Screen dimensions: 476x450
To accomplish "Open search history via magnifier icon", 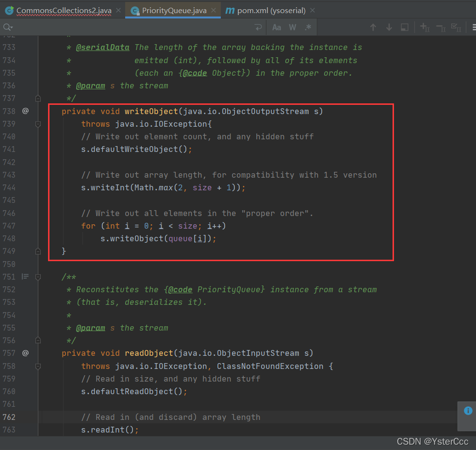I will click(x=8, y=27).
